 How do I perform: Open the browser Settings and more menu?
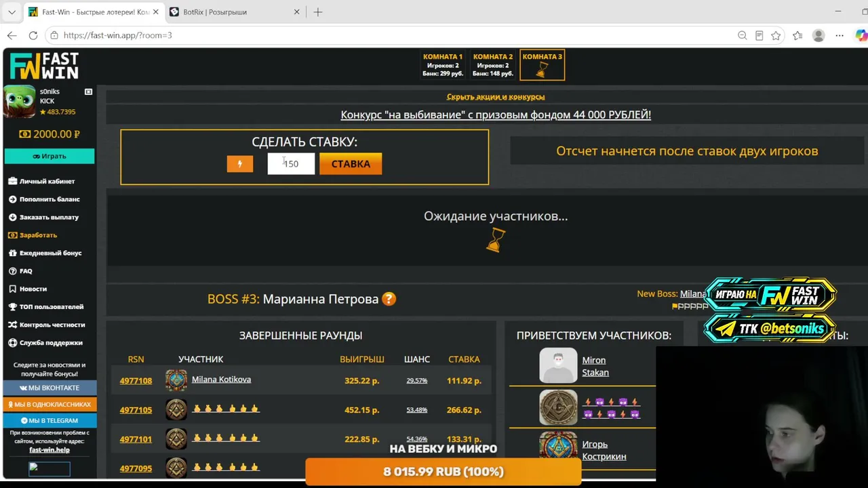840,35
